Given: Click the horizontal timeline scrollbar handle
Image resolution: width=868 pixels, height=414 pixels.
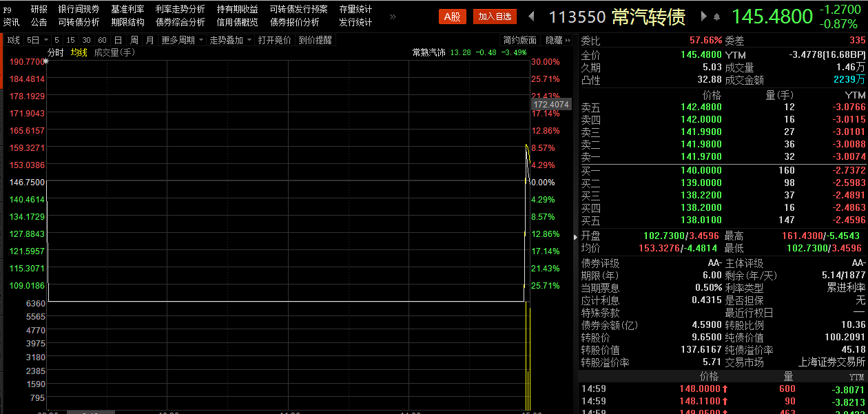Looking at the screenshot, I should click(x=92, y=411).
